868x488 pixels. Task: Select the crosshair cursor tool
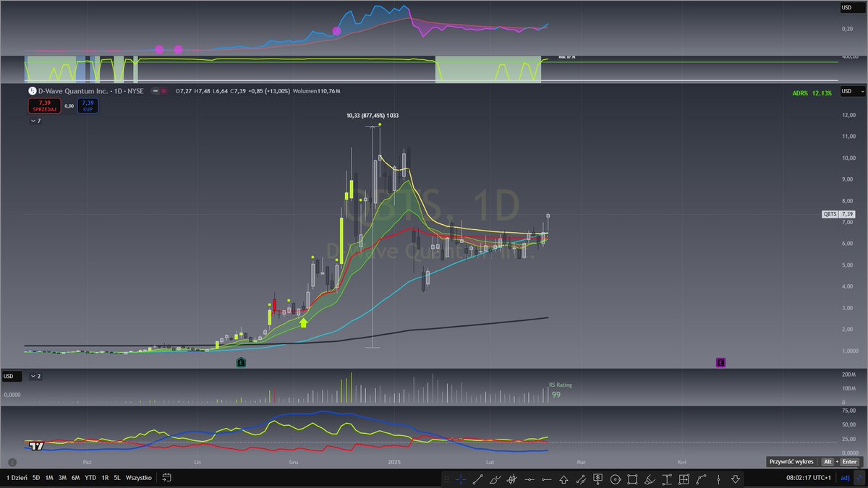coord(461,479)
